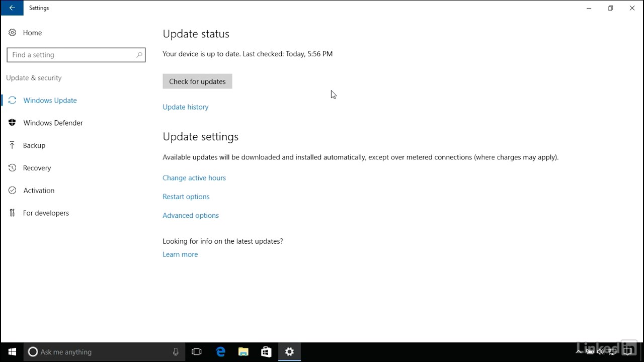Open the Store from the taskbar

266,352
